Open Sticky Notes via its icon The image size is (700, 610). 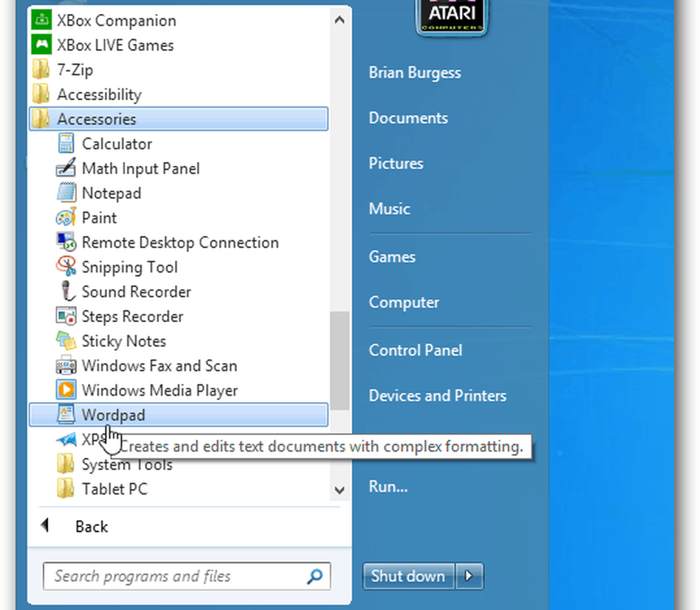point(66,341)
